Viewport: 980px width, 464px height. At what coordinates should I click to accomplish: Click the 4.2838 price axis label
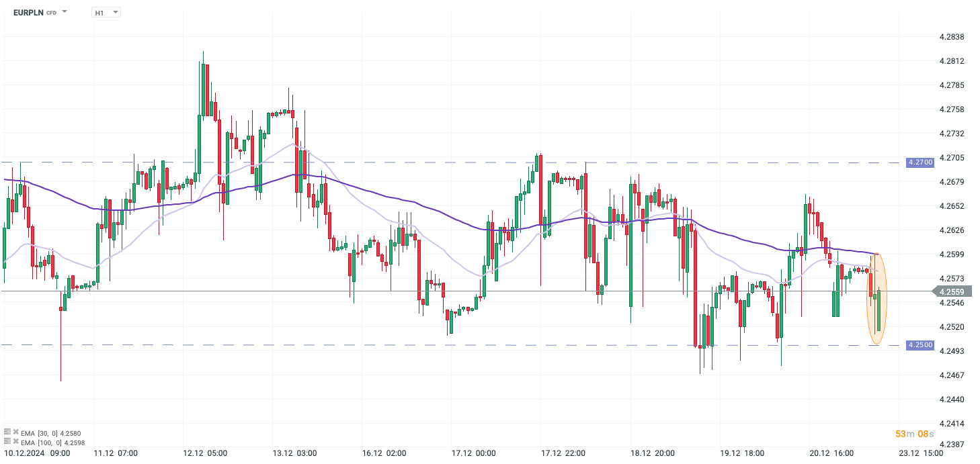(952, 37)
